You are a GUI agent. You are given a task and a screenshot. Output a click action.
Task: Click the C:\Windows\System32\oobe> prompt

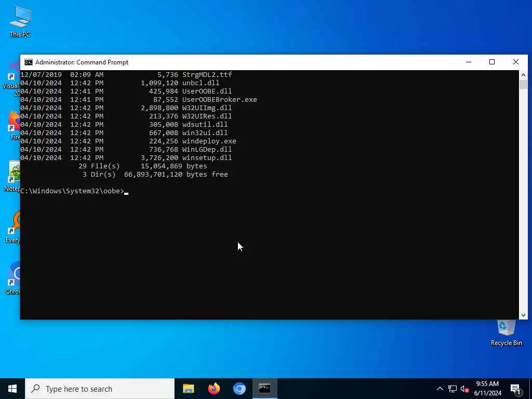click(x=72, y=191)
